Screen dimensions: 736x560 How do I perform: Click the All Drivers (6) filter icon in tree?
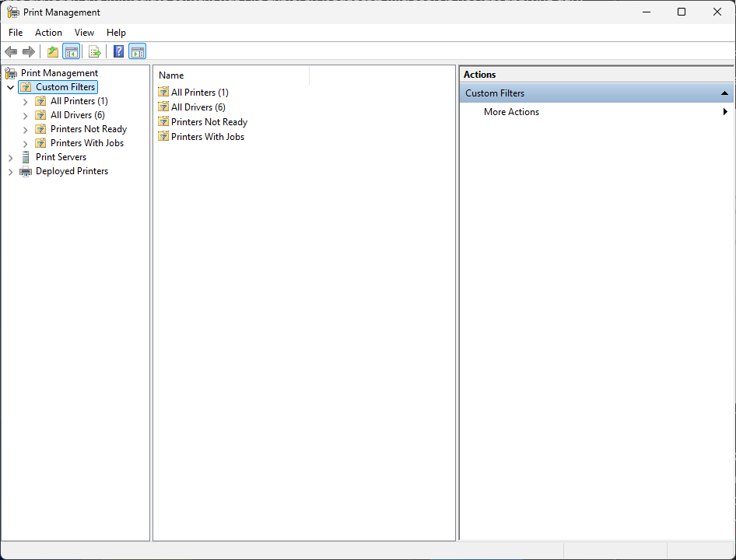pos(40,115)
